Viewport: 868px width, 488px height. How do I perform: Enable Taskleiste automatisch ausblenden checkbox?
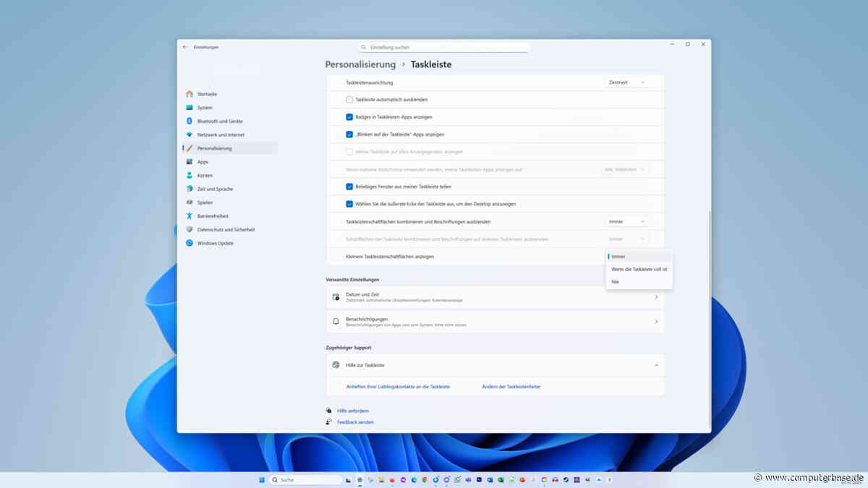point(349,100)
